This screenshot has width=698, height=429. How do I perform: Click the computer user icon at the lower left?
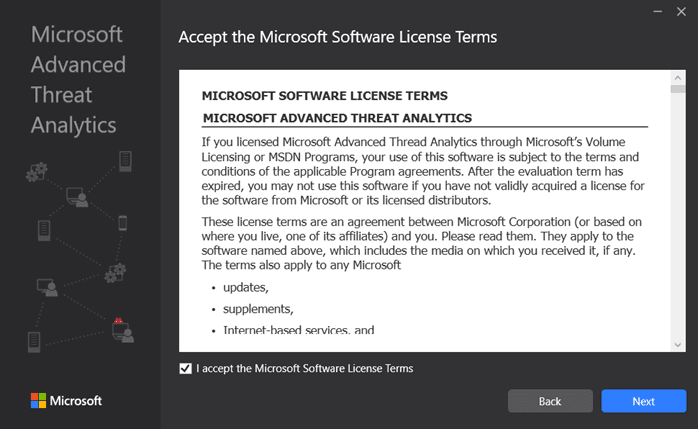coord(47,287)
